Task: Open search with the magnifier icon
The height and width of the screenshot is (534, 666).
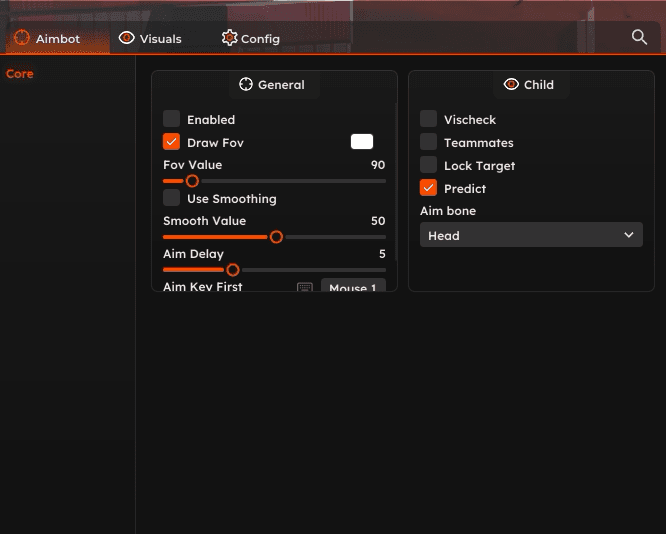Action: tap(639, 37)
